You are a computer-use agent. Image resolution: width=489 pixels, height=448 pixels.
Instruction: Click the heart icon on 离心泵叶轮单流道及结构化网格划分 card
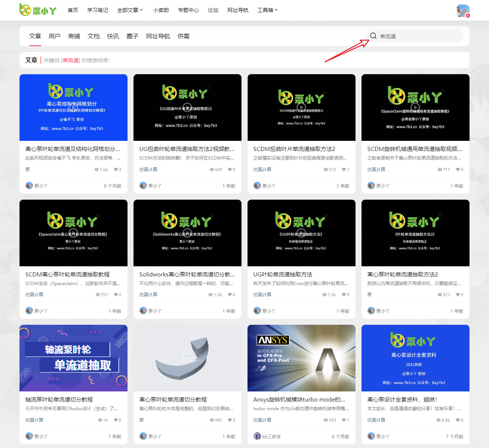(115, 170)
